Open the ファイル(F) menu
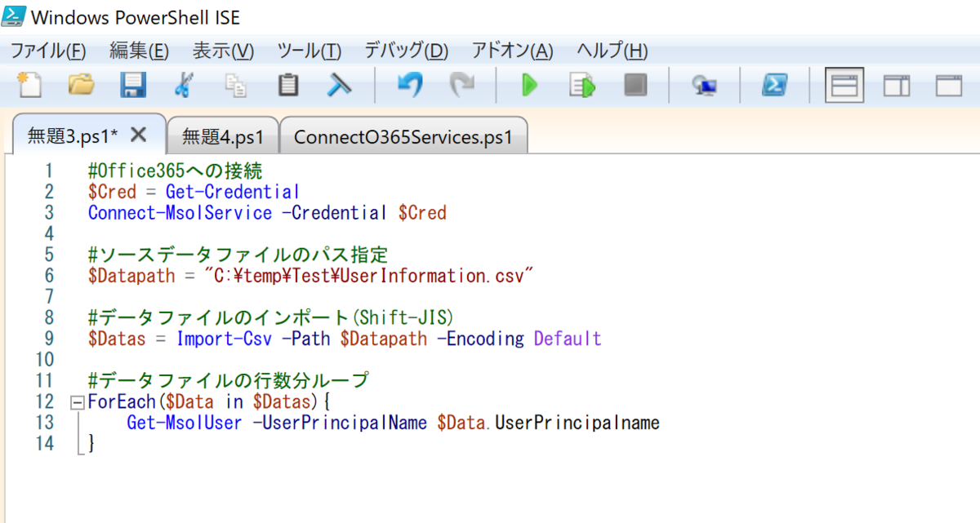Image resolution: width=980 pixels, height=523 pixels. (x=47, y=51)
